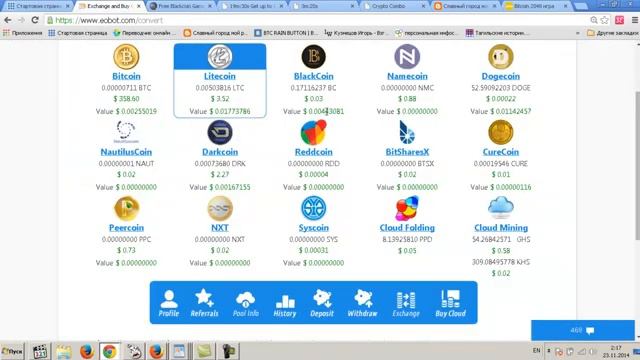Open Referrals in the blue toolbar

pos(204,304)
